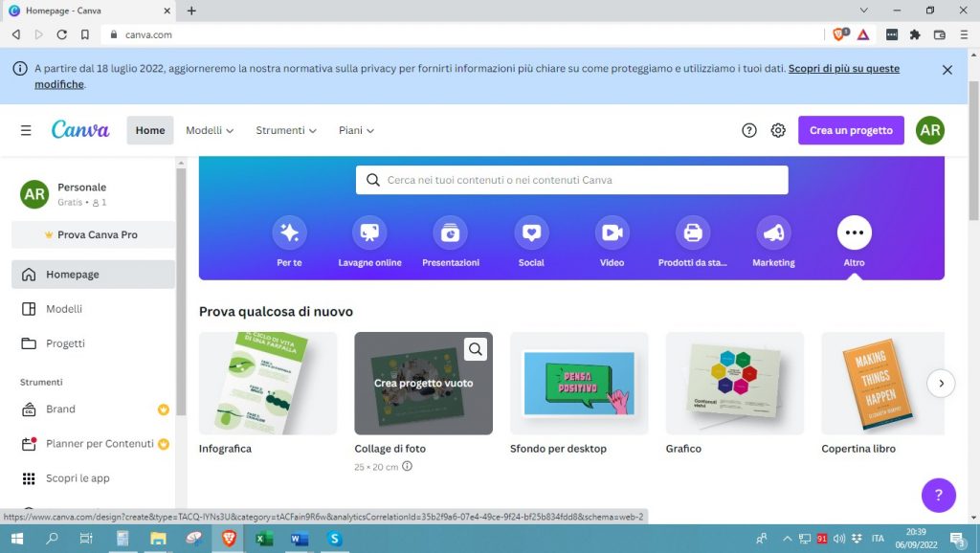Select the Marketing megaphone icon
This screenshot has width=980, height=553.
[773, 232]
